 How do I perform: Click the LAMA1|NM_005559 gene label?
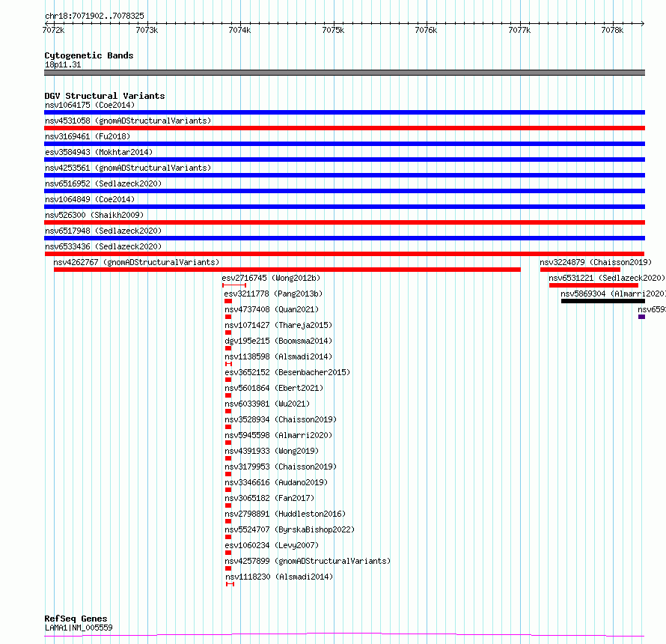(x=79, y=628)
